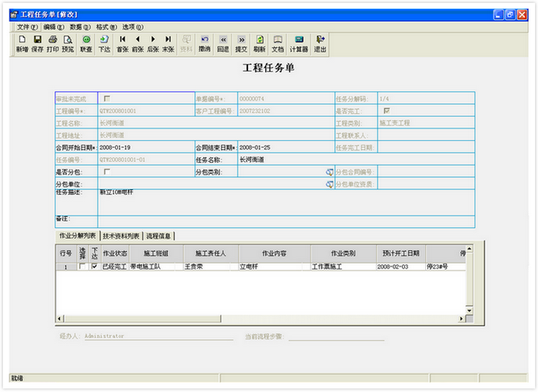Click the 任务名称 field containing 长河街道
This screenshot has height=392, width=538.
pyautogui.click(x=356, y=160)
